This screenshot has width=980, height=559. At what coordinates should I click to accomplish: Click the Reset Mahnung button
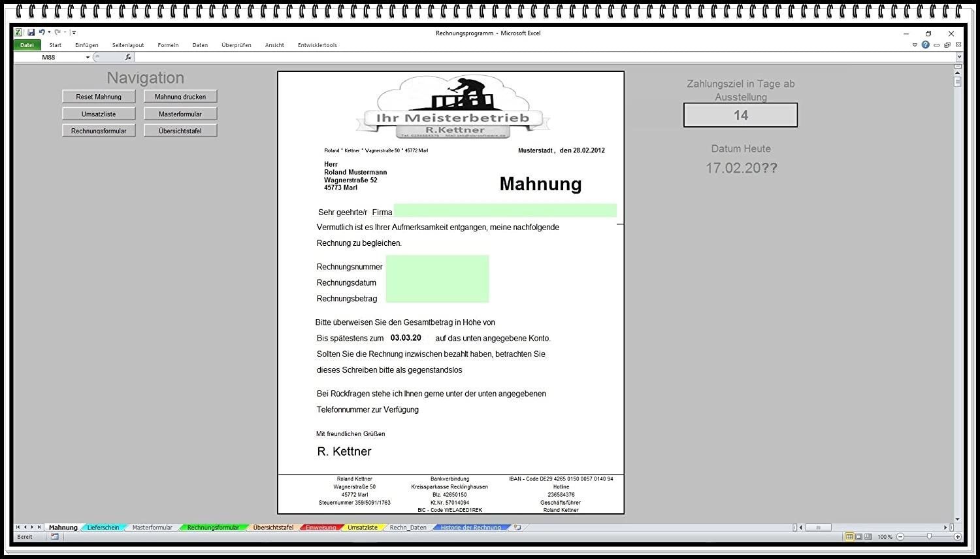pyautogui.click(x=99, y=97)
